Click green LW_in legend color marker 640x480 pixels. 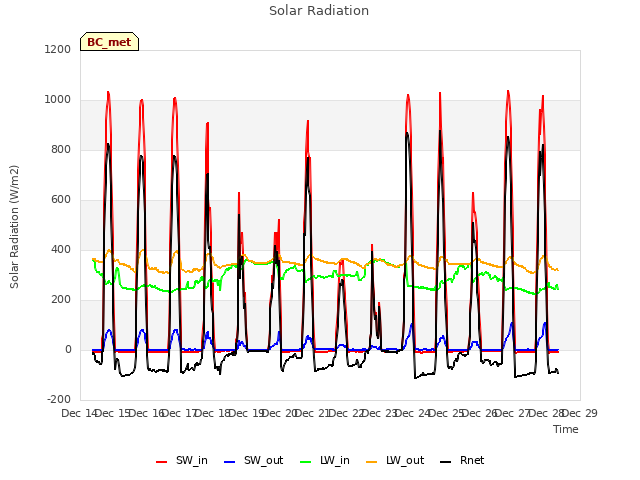pos(306,462)
